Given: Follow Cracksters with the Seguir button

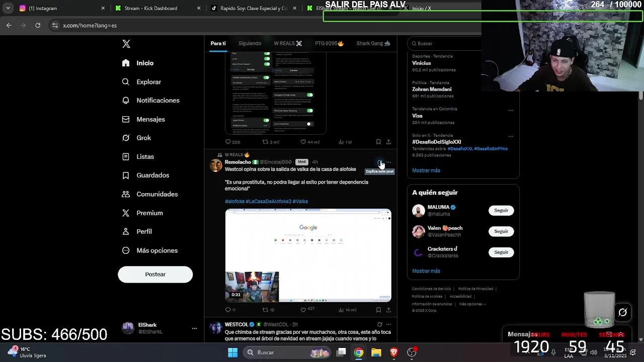Looking at the screenshot, I should pos(501,252).
